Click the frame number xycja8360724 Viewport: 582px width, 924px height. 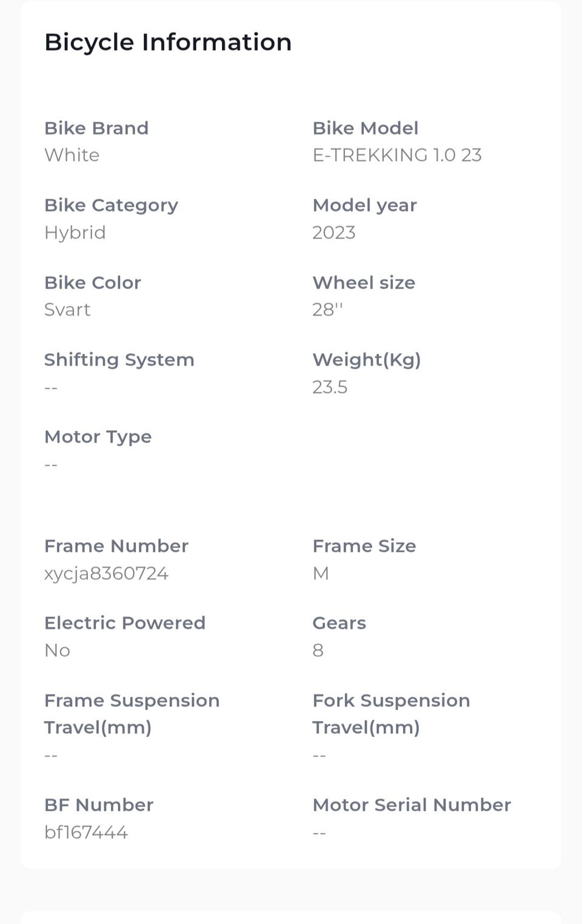pos(106,573)
